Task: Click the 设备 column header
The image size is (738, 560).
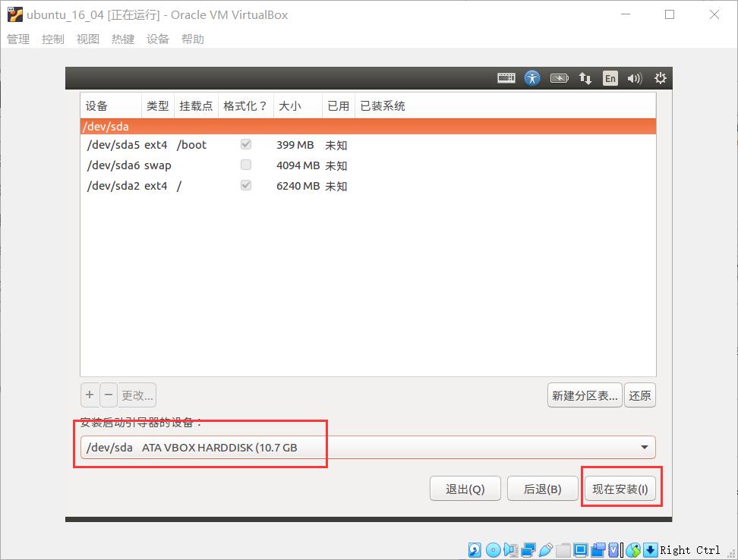Action: coord(111,105)
